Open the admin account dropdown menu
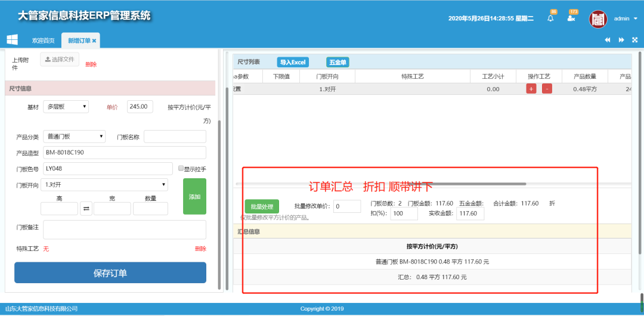The height and width of the screenshot is (316, 644). coord(625,18)
